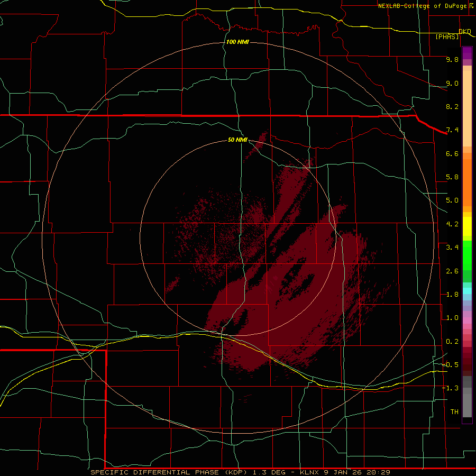This screenshot has width=476, height=476.
Task: Click the 3.4 color scale value
Action: pyautogui.click(x=452, y=248)
